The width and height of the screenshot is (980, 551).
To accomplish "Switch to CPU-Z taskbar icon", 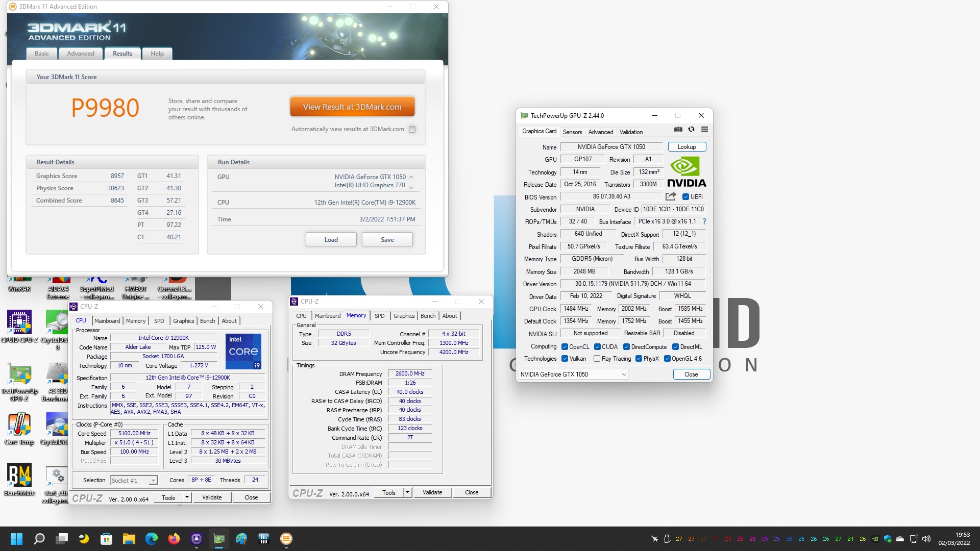I will tap(197, 539).
